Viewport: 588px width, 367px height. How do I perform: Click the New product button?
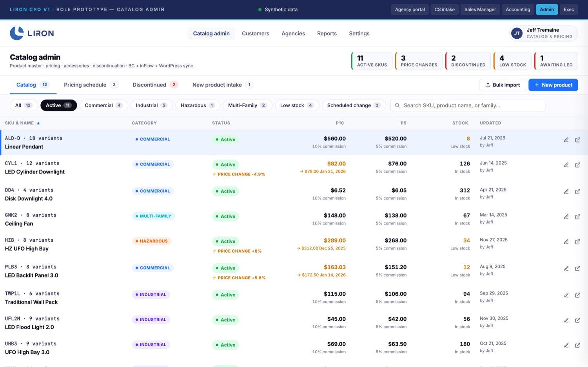point(553,85)
